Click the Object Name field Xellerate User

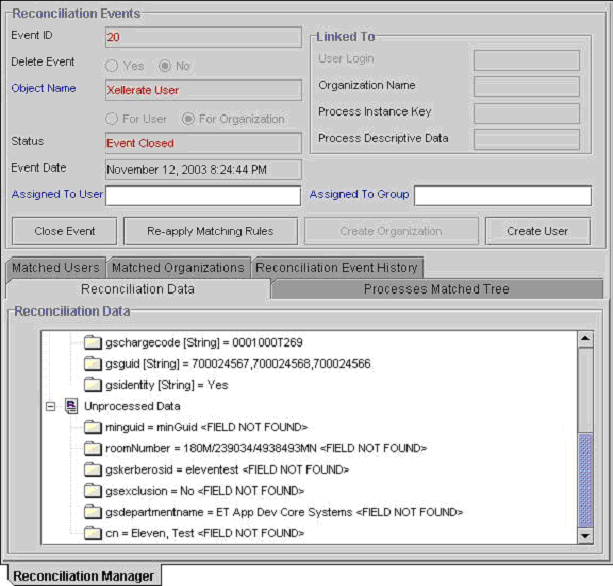(203, 90)
